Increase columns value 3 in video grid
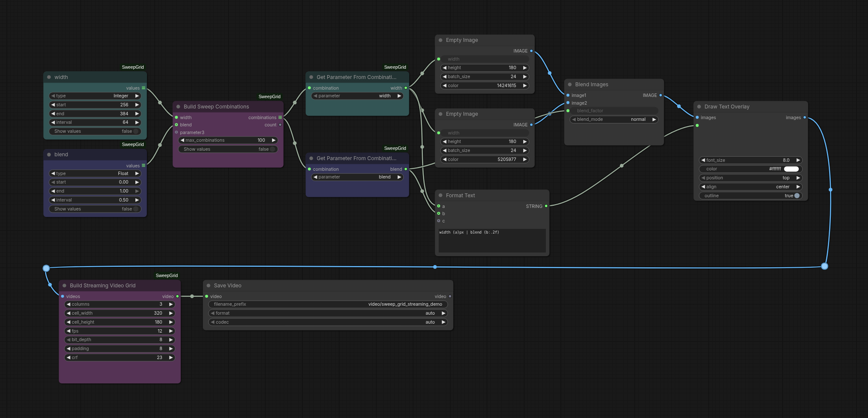 (x=171, y=304)
